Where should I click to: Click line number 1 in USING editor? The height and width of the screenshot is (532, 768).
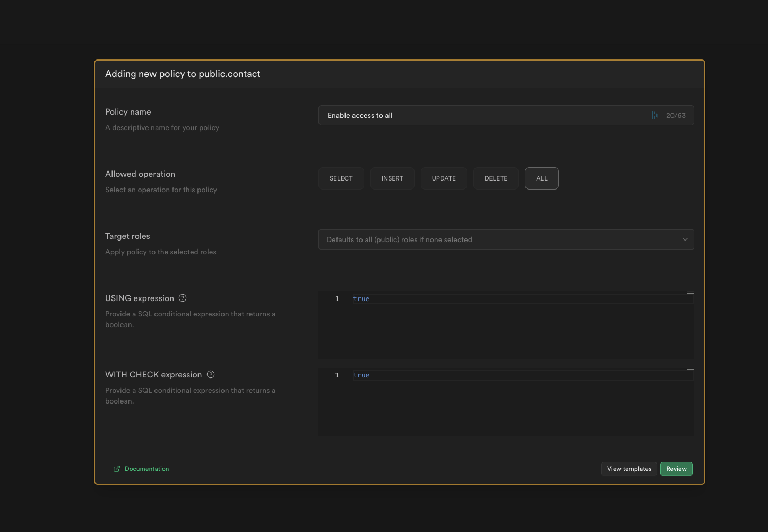(x=336, y=298)
